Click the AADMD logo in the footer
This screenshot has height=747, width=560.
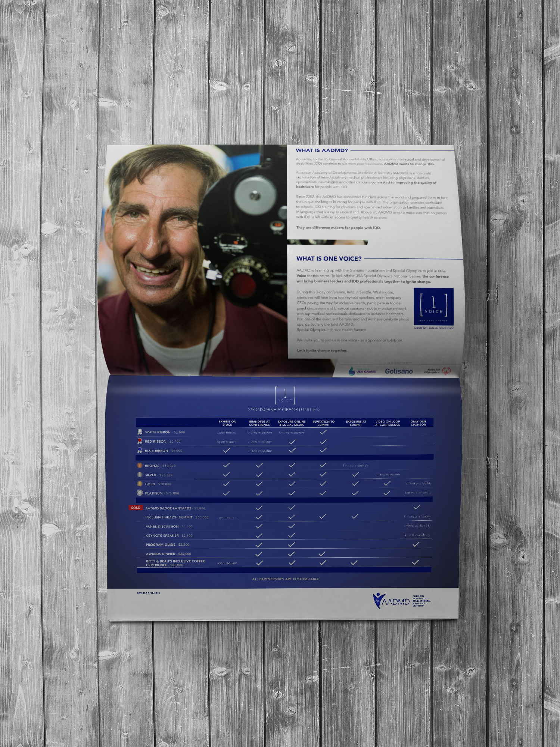[402, 601]
